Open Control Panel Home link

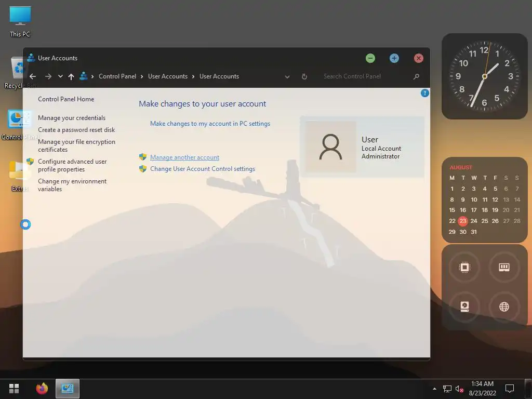(x=66, y=99)
